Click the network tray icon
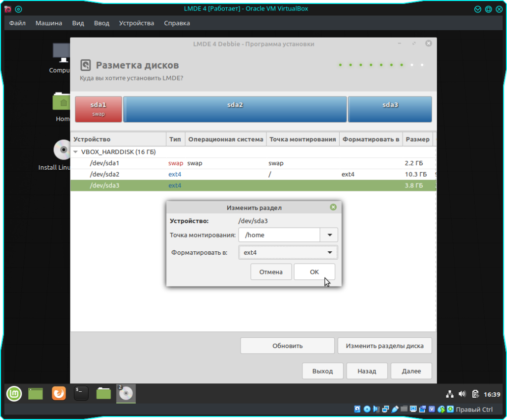The image size is (507, 420). coord(450,394)
